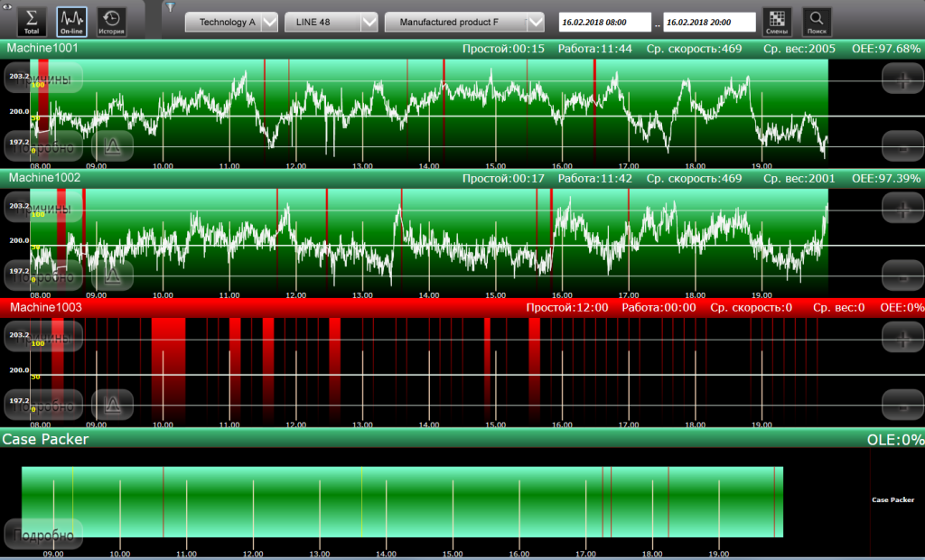Click the end date field 16.02.2018 20:00

(x=709, y=23)
